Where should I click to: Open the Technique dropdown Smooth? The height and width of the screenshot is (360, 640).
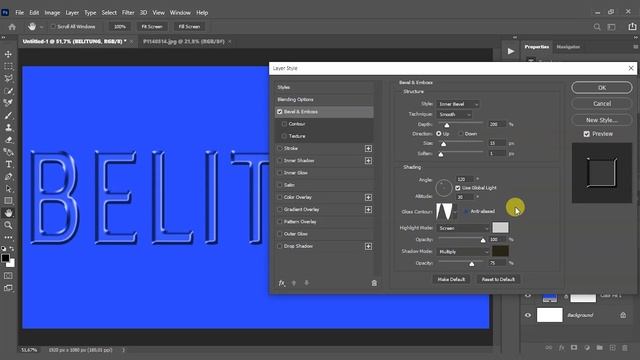[x=454, y=115]
